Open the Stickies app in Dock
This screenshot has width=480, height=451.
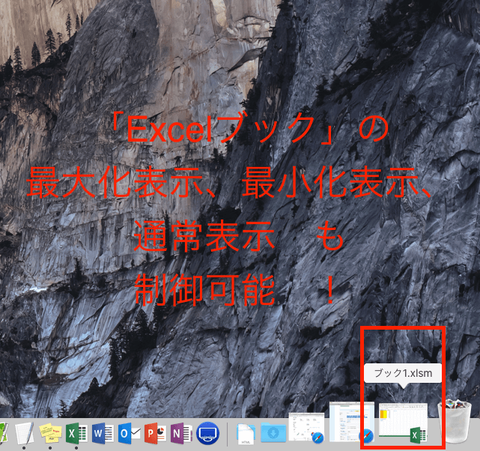pyautogui.click(x=50, y=433)
